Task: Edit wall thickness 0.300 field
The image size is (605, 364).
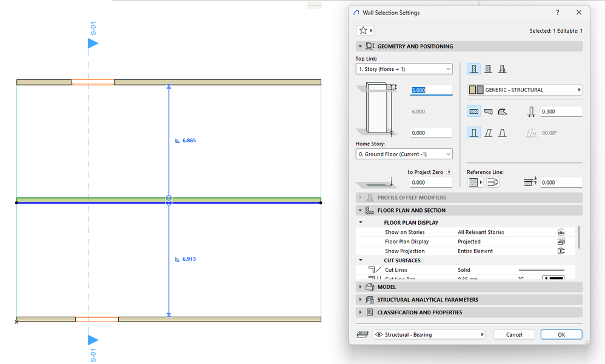Action: coord(561,111)
